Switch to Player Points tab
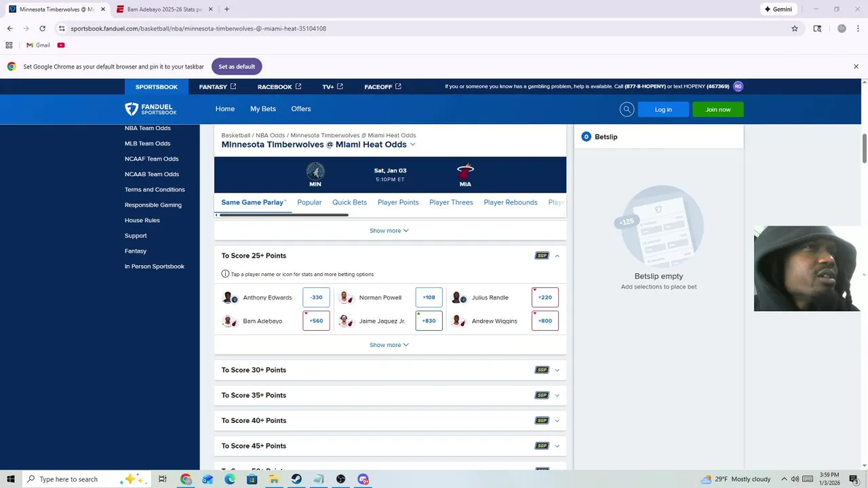Viewport: 868px width, 488px height. (398, 203)
